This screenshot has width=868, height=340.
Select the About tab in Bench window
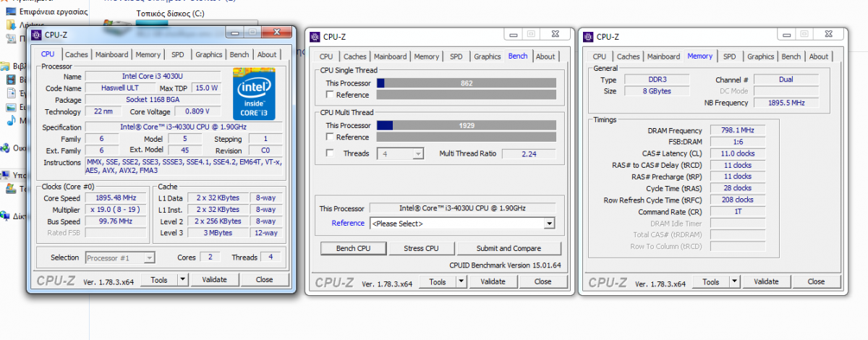pyautogui.click(x=545, y=56)
